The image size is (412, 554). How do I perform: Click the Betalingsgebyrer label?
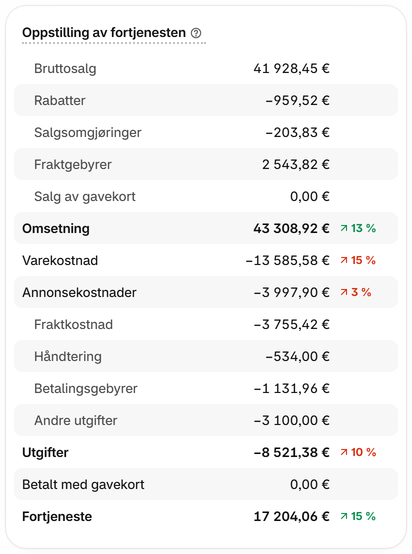[x=86, y=389]
